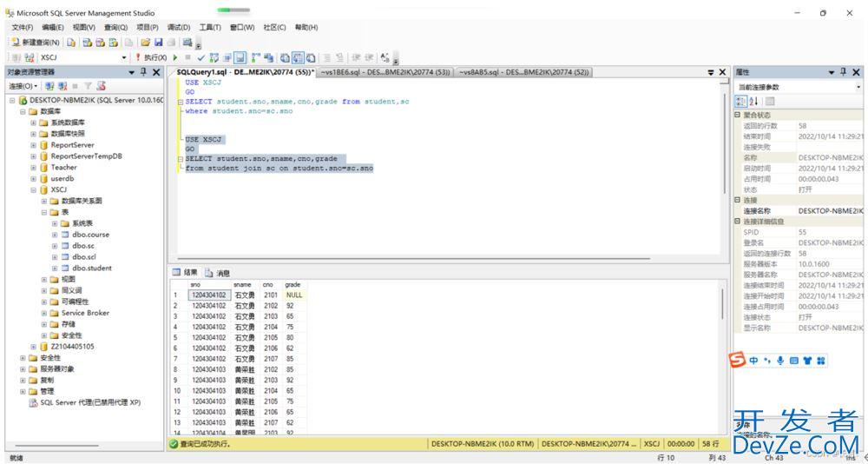Click the sname column header

point(244,284)
